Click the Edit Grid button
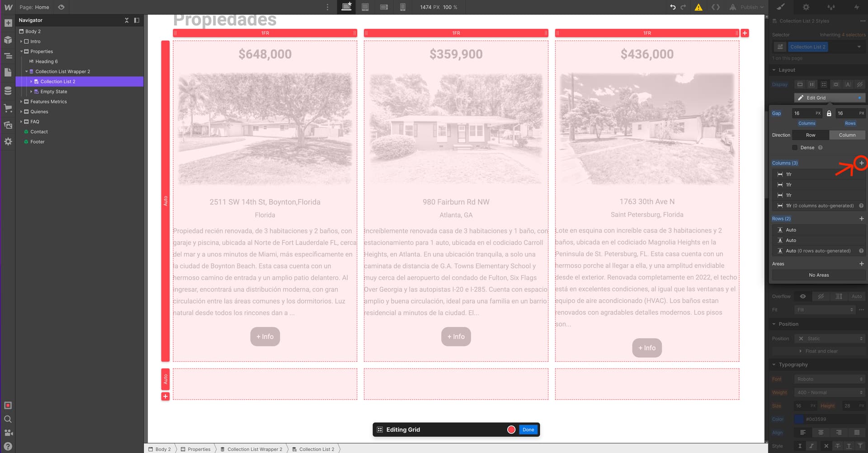Image resolution: width=868 pixels, height=453 pixels. (830, 98)
